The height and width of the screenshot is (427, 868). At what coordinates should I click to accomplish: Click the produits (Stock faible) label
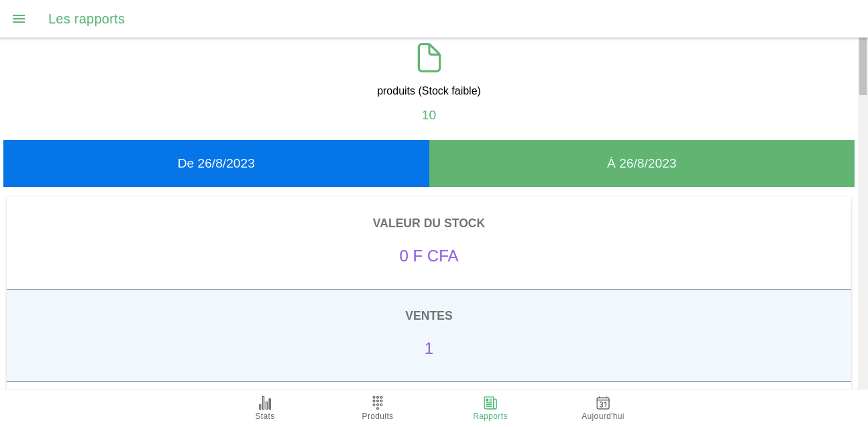tap(429, 90)
